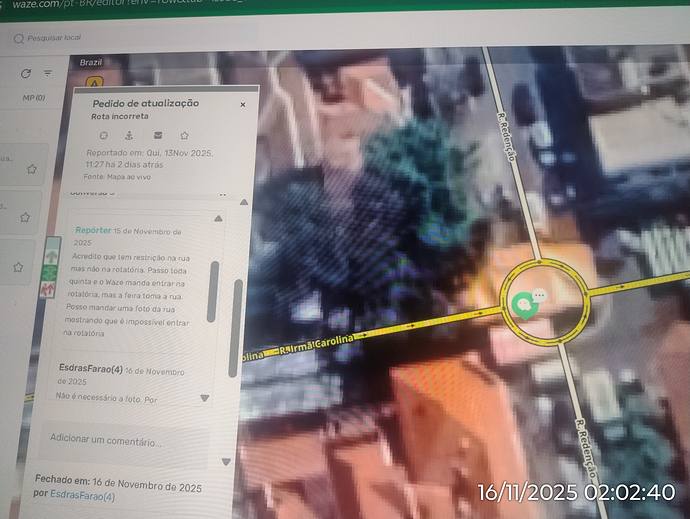Screen dimensions: 690x519
Task: Click the Brazil label on the map
Action: 93,62
